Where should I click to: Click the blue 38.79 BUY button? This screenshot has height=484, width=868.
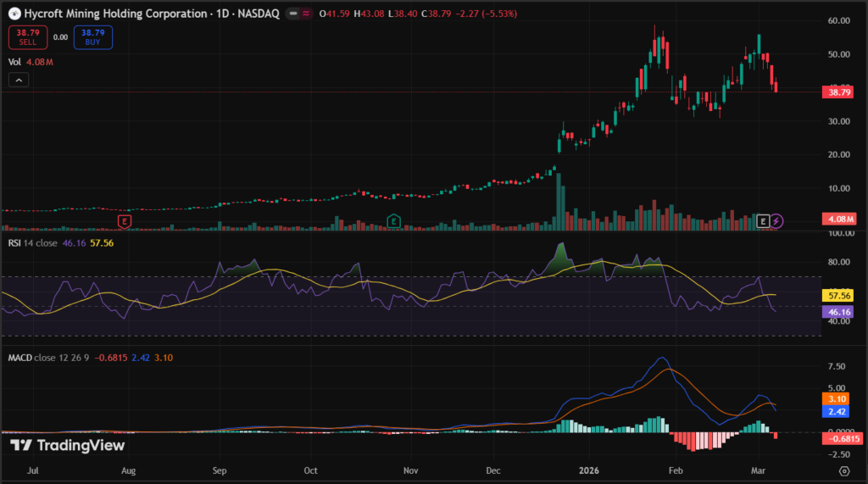point(92,36)
